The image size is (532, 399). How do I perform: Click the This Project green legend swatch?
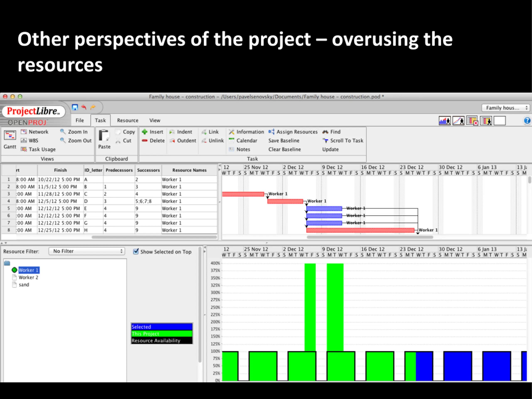[x=162, y=334]
